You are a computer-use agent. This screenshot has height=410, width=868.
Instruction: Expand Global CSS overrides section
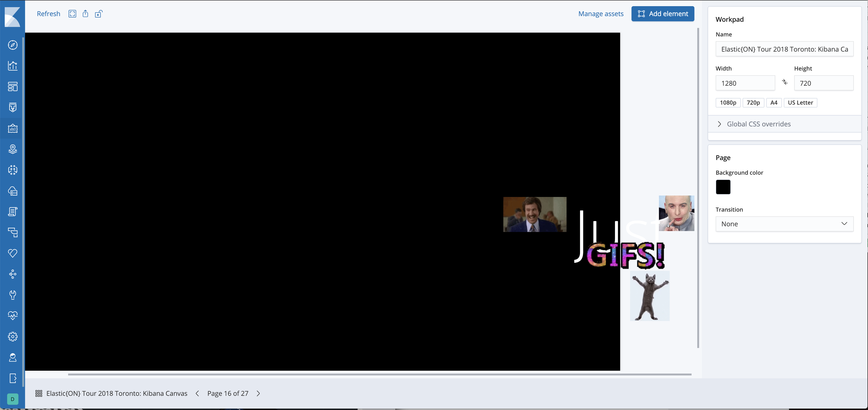[x=759, y=124]
